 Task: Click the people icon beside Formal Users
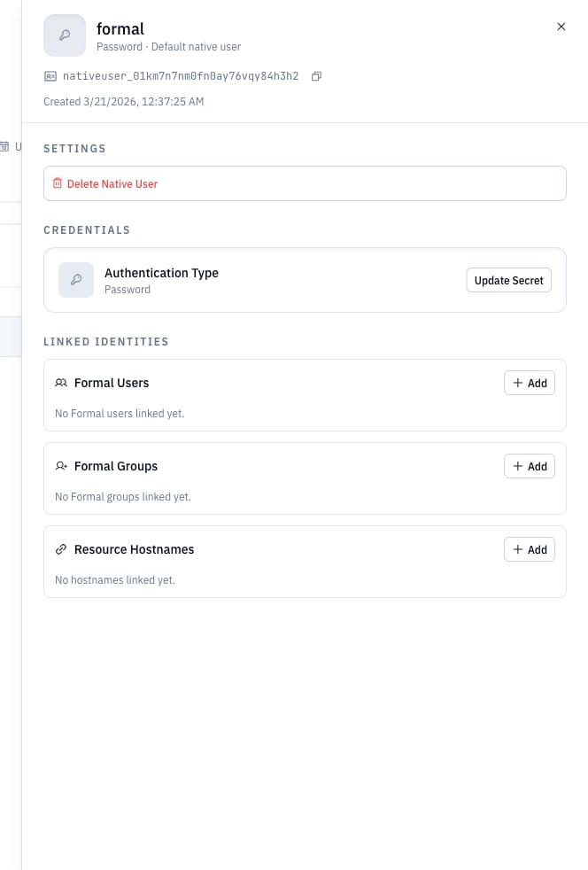coord(61,383)
